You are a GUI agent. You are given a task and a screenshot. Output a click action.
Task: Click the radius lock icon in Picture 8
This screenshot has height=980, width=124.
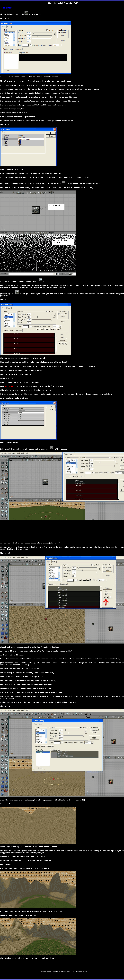point(54,34)
